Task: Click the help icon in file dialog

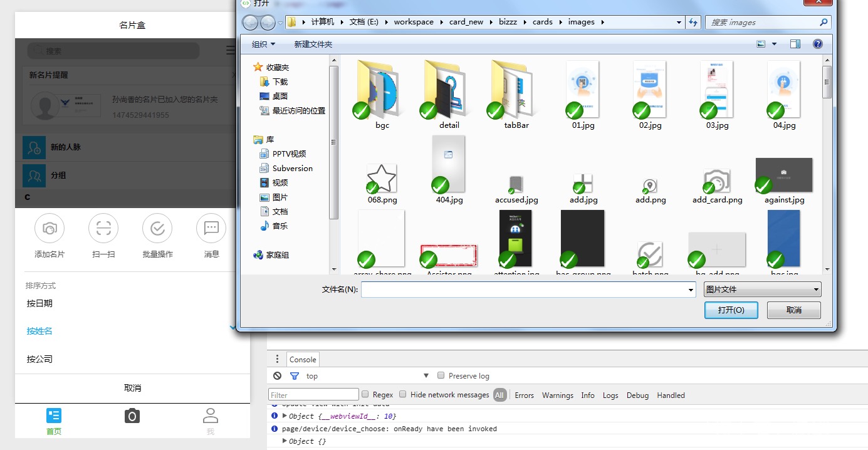Action: click(817, 44)
